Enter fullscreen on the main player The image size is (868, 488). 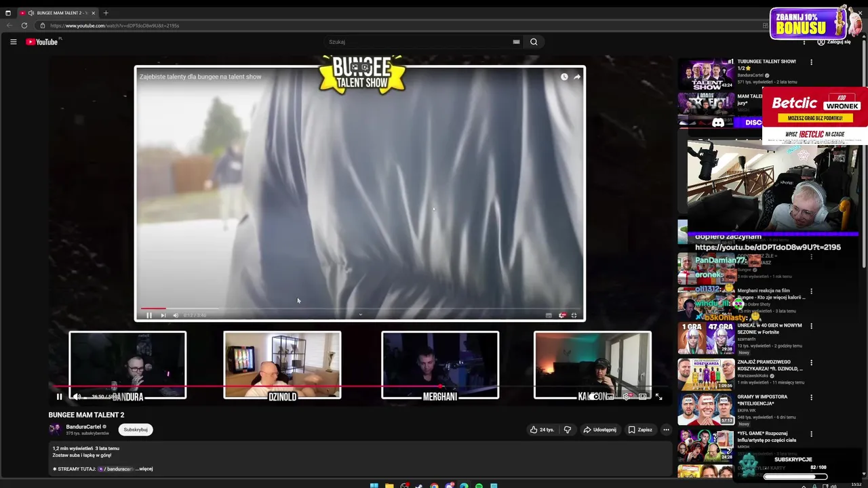tap(658, 397)
